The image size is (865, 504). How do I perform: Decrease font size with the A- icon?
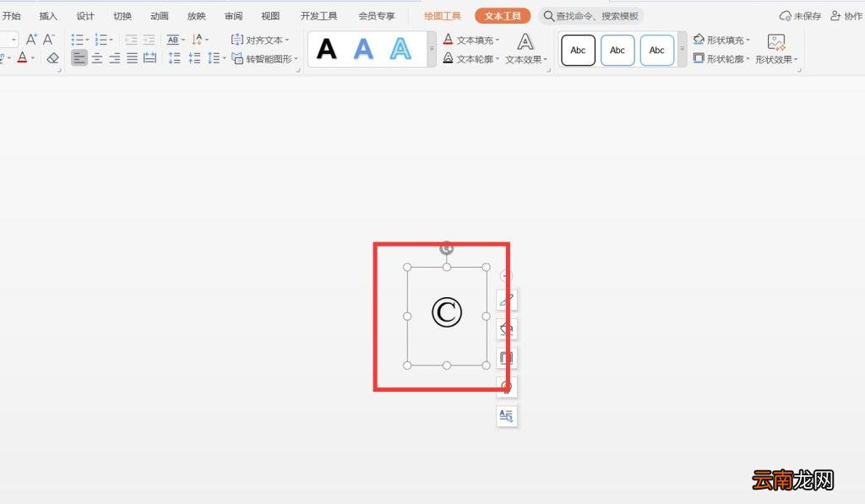49,39
